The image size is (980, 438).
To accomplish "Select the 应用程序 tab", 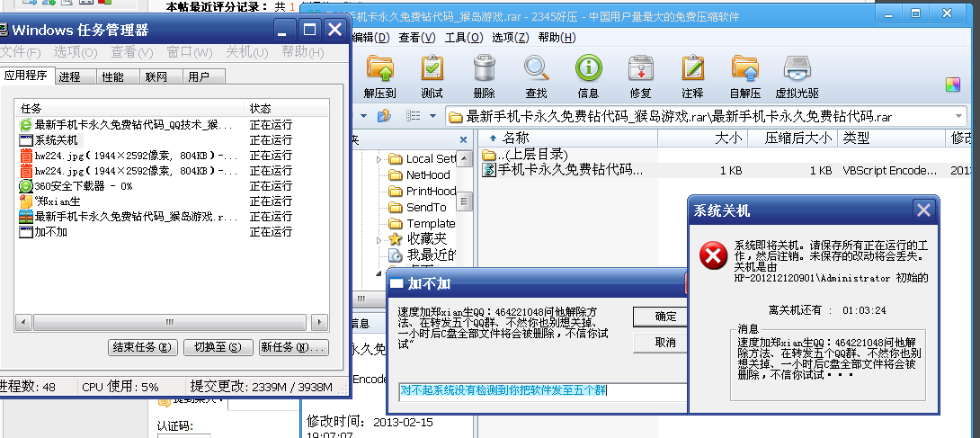I will (x=26, y=76).
